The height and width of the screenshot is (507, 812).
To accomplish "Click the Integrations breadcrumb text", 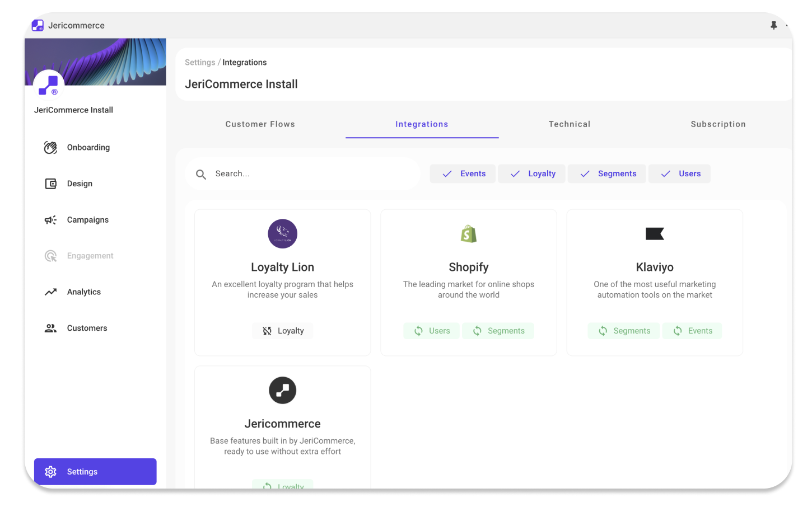I will 244,62.
